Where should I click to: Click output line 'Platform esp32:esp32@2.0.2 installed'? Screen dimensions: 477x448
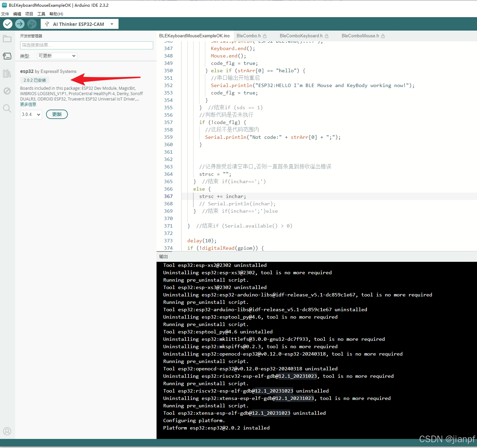click(x=216, y=428)
